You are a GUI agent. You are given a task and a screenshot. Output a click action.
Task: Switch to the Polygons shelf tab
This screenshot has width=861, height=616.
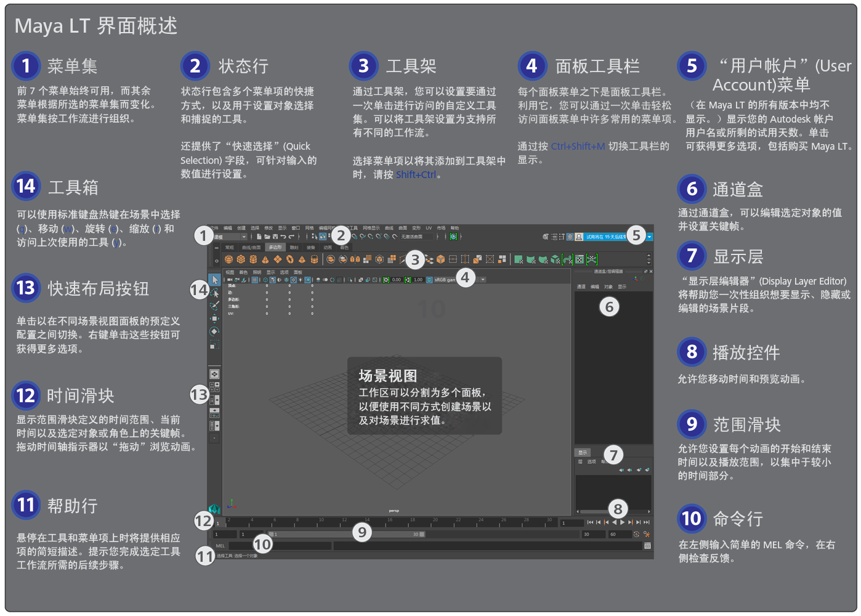pos(275,248)
